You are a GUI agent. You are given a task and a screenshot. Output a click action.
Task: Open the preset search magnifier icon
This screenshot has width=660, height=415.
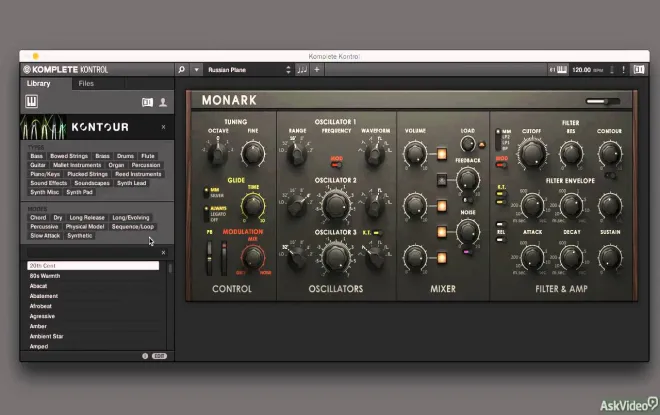point(181,70)
